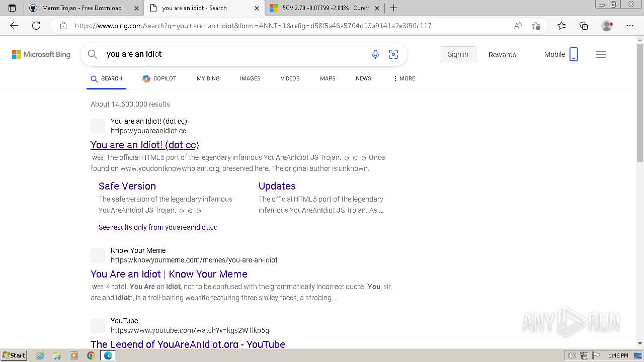The height and width of the screenshot is (362, 644).
Task: Open You are an Idiot! (dot cc) result
Action: point(145,145)
